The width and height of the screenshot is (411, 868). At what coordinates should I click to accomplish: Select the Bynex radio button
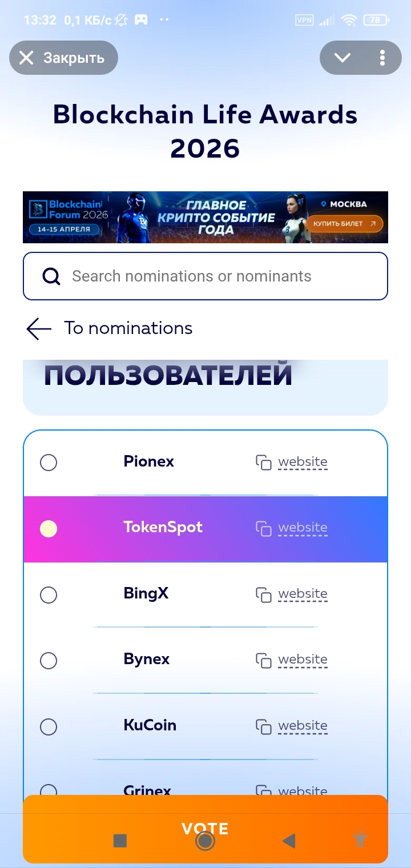[49, 661]
